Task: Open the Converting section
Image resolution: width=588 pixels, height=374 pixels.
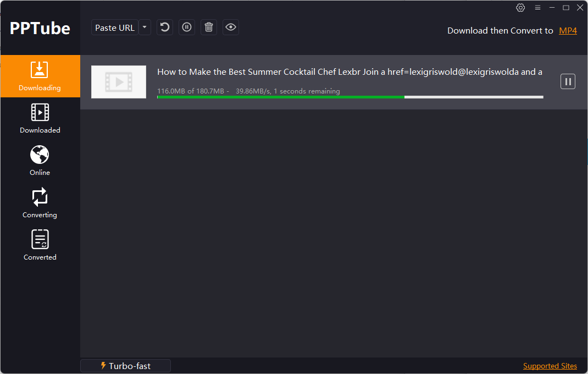Action: 40,202
